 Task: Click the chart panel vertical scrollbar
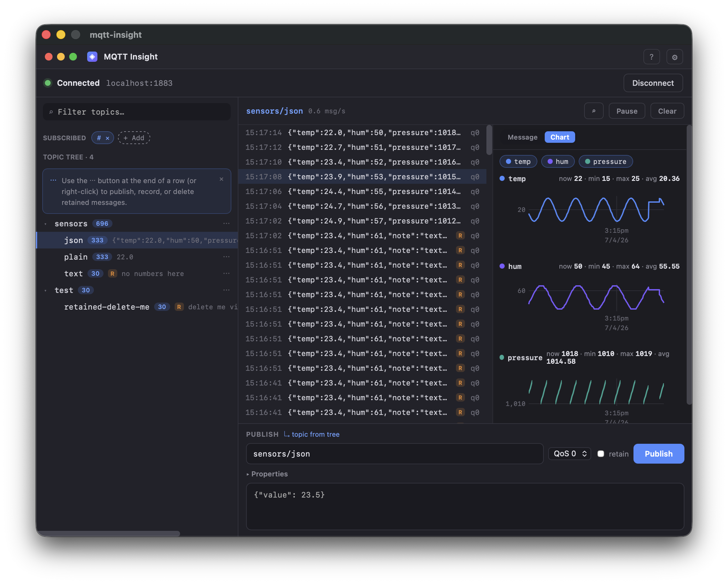click(x=689, y=265)
